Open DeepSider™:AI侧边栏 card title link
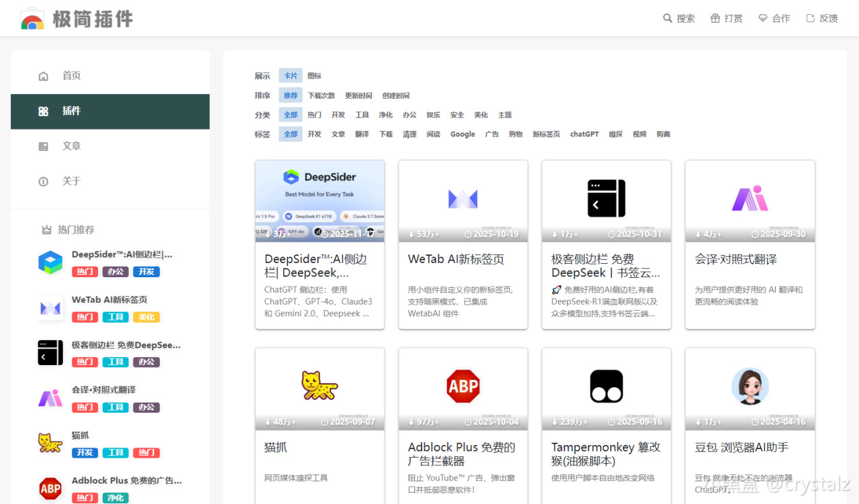The height and width of the screenshot is (504, 859). [316, 266]
